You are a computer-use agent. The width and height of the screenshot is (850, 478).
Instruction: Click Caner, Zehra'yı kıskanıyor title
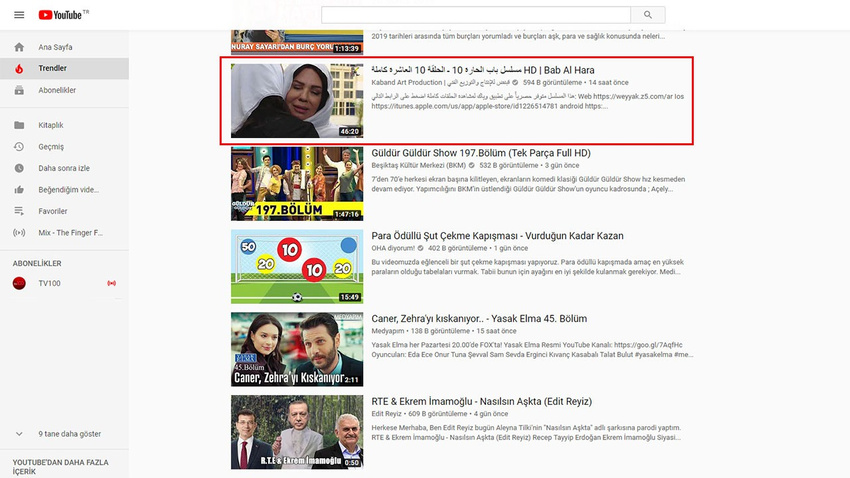click(x=479, y=319)
